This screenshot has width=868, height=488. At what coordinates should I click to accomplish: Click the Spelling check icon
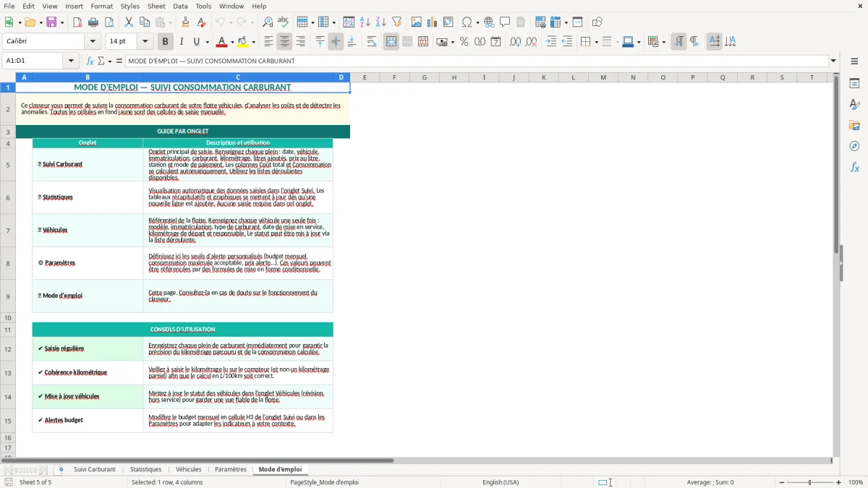point(284,22)
